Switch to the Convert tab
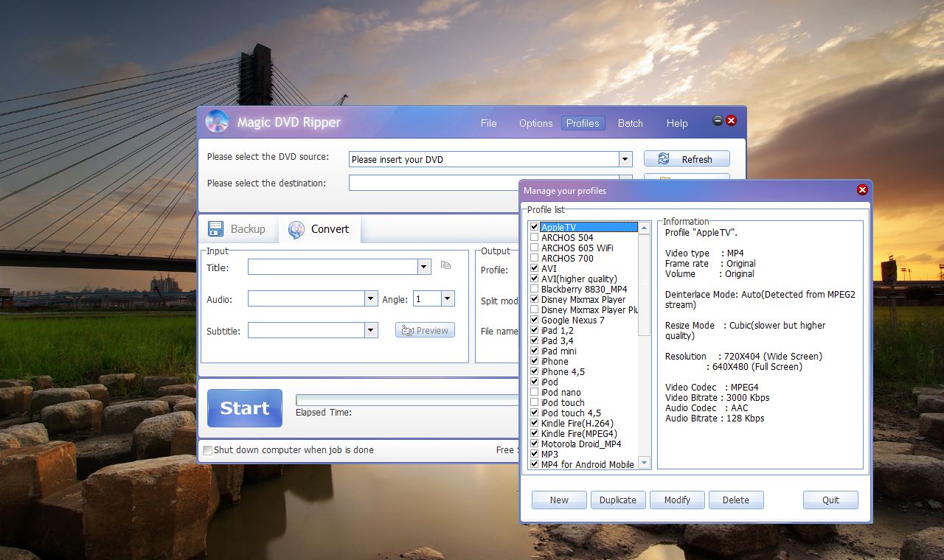 click(319, 229)
